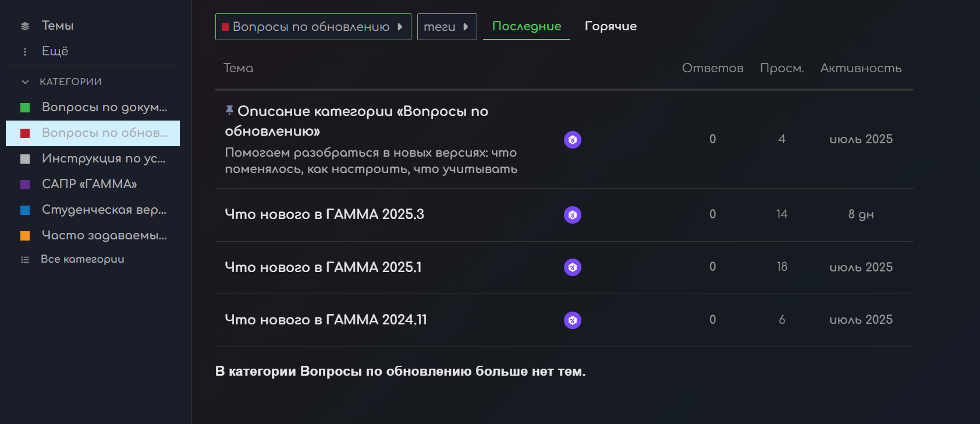Click the Темы layers icon in sidebar
This screenshot has height=424, width=980.
click(x=25, y=26)
